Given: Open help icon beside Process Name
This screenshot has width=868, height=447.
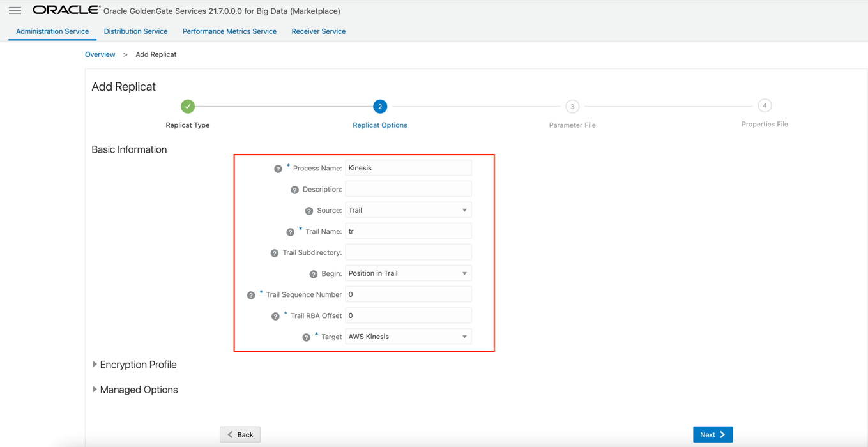Looking at the screenshot, I should (x=278, y=169).
